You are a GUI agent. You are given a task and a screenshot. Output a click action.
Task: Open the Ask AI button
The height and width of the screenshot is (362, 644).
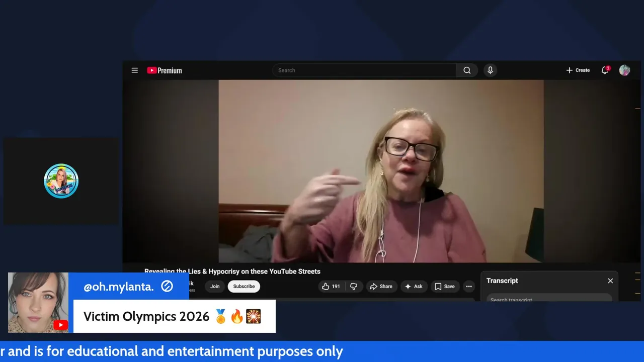(x=414, y=287)
